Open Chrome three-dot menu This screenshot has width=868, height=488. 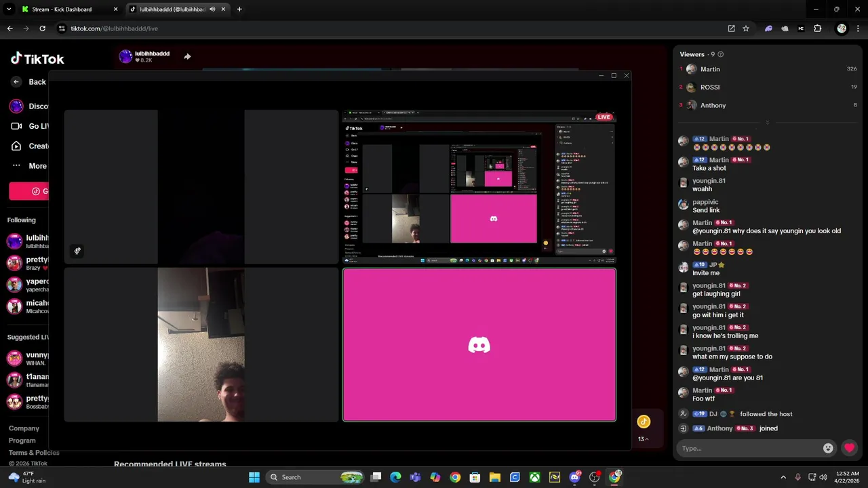(858, 28)
